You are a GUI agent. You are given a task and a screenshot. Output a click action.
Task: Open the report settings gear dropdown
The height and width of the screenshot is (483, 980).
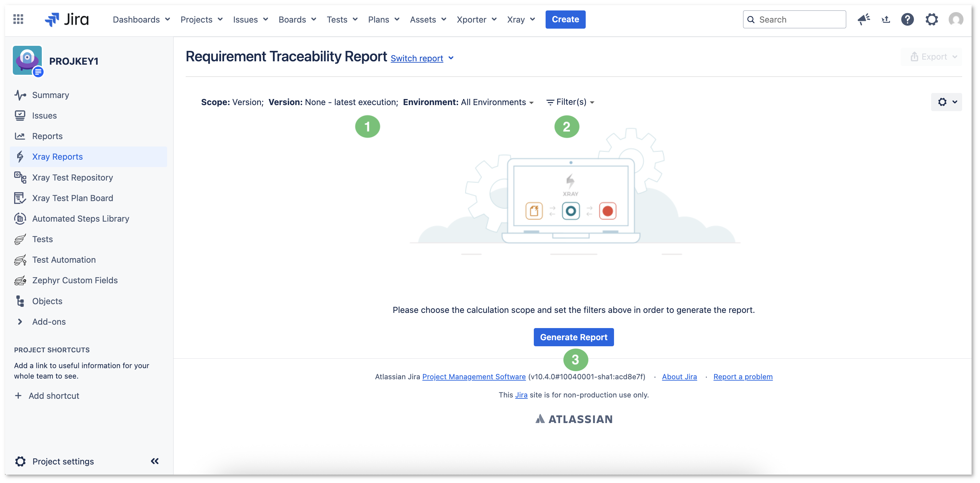pos(946,102)
